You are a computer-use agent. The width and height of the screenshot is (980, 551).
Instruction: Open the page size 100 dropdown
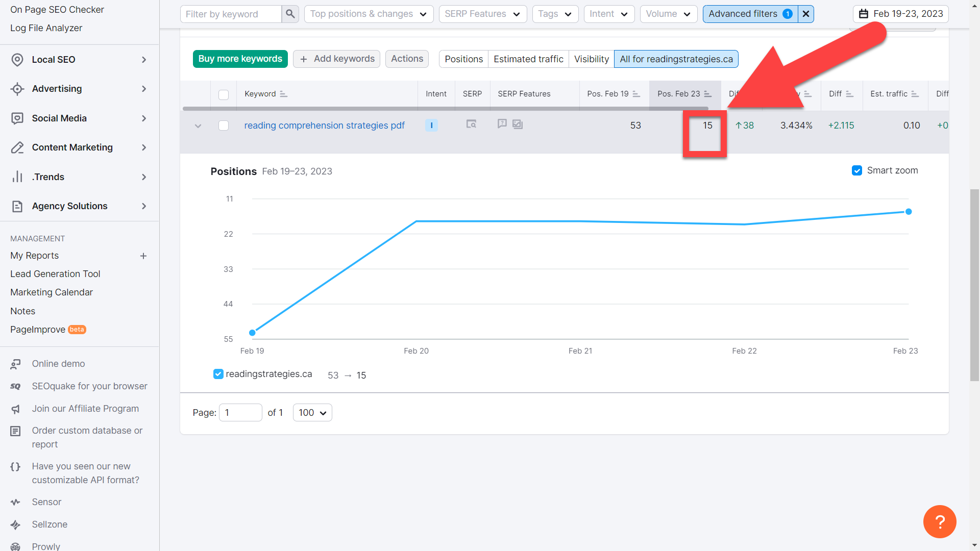coord(312,412)
